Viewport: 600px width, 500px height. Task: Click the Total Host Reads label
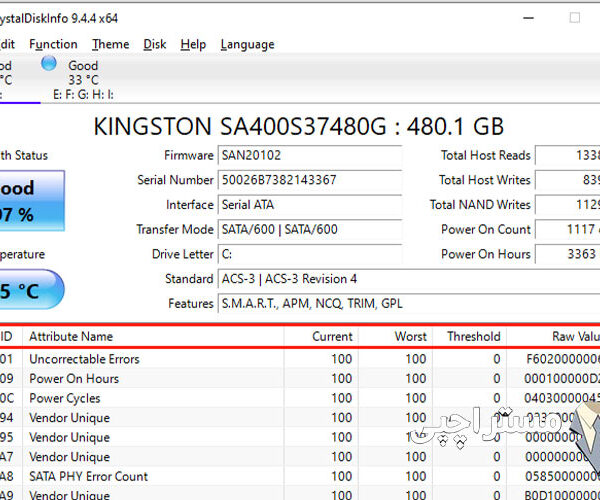(x=486, y=155)
